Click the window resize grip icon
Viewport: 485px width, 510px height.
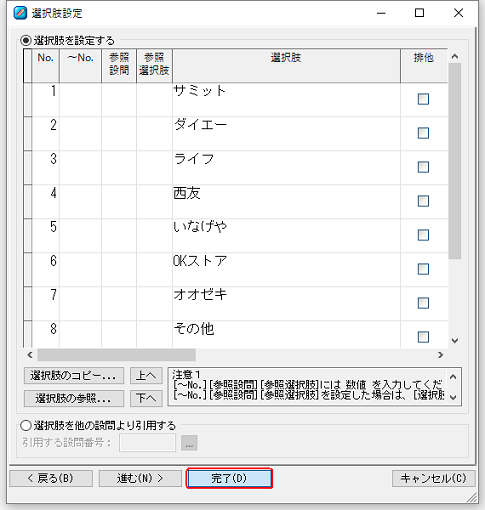coord(472,497)
